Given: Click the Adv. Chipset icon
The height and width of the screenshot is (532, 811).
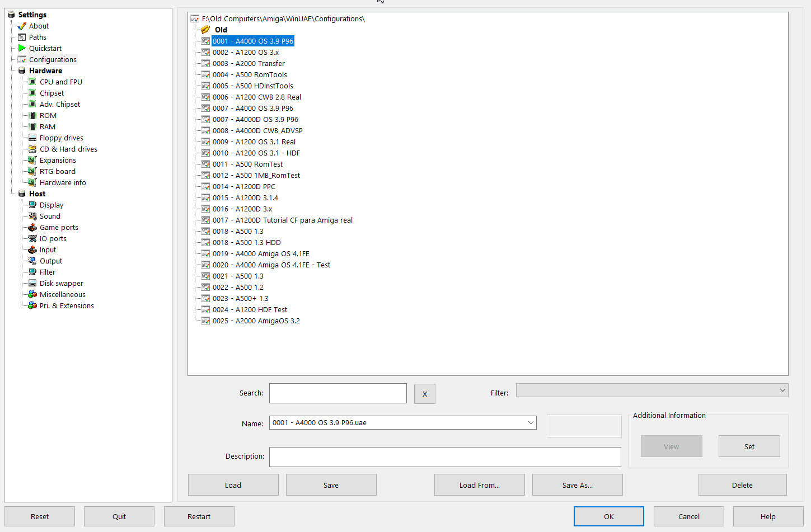Looking at the screenshot, I should point(32,104).
